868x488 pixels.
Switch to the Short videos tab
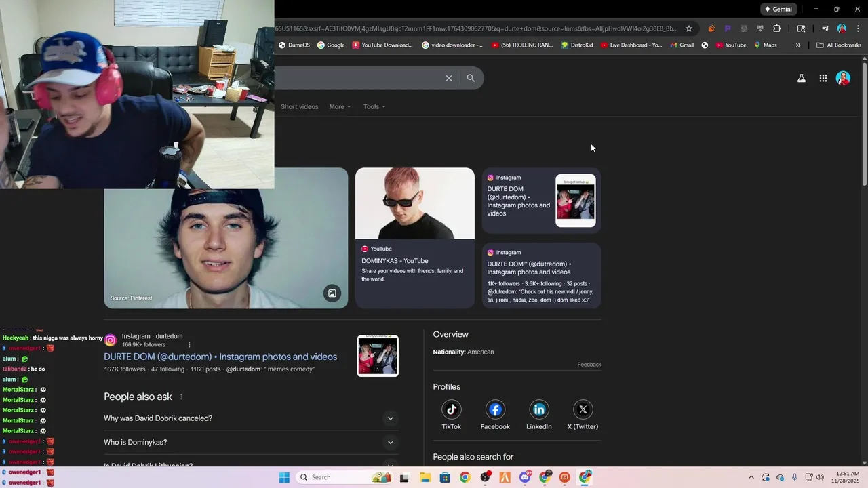(x=299, y=106)
